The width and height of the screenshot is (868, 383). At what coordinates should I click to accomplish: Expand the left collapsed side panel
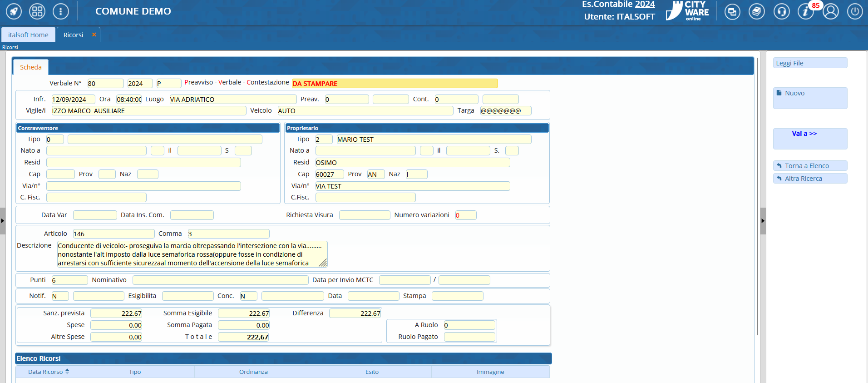3,221
